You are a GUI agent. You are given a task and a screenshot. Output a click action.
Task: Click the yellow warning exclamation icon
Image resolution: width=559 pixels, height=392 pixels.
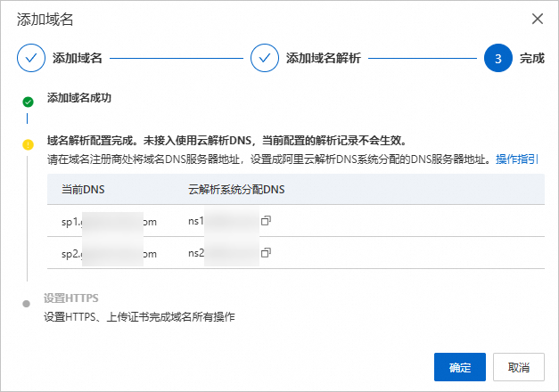pyautogui.click(x=28, y=144)
